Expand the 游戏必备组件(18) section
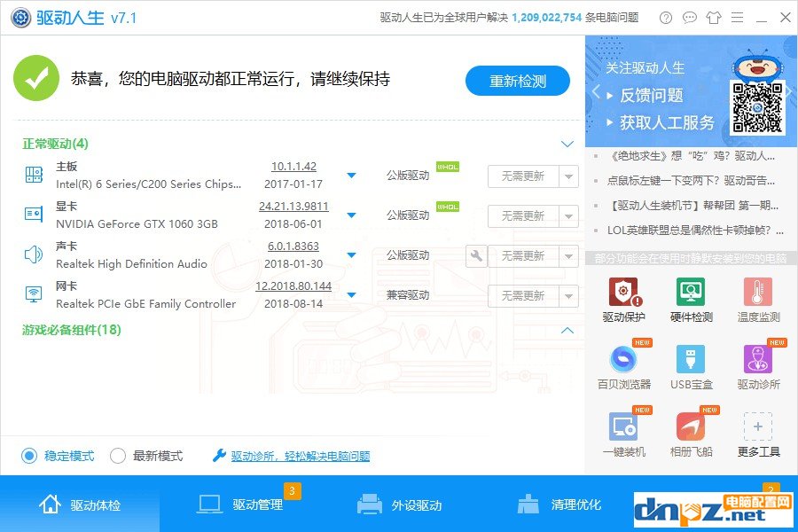This screenshot has height=532, width=798. click(567, 331)
